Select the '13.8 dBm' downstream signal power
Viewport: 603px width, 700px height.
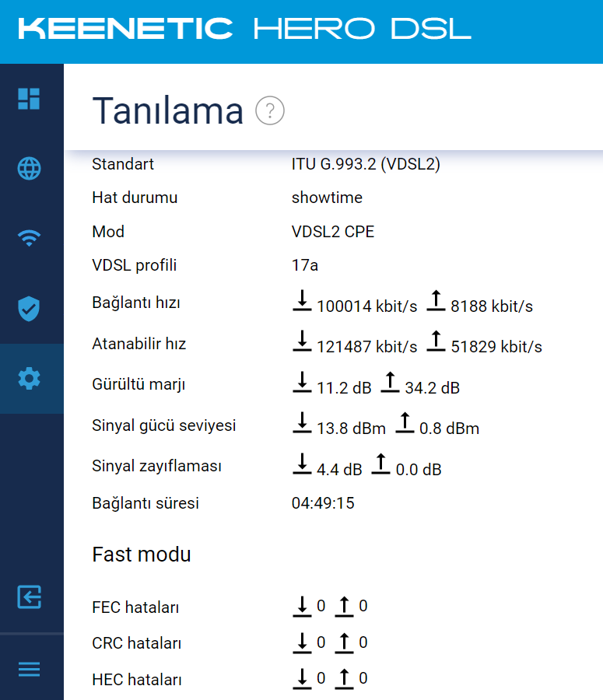pos(351,428)
